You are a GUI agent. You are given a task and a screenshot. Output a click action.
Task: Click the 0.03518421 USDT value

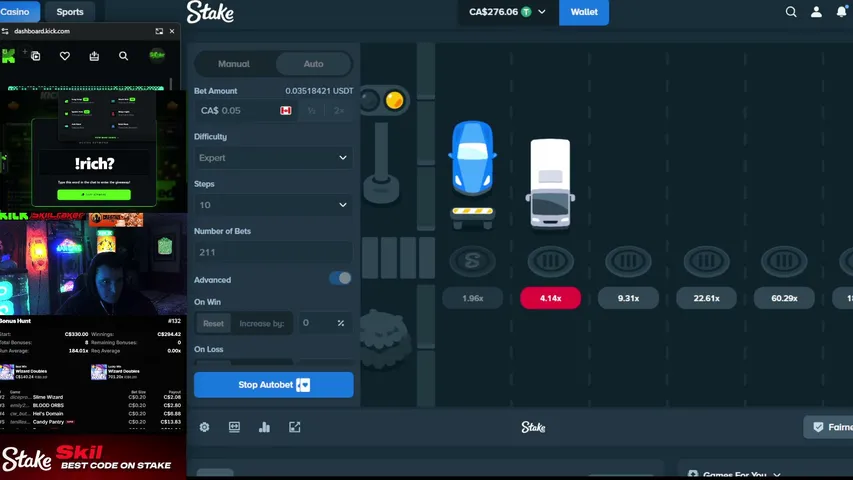[319, 91]
